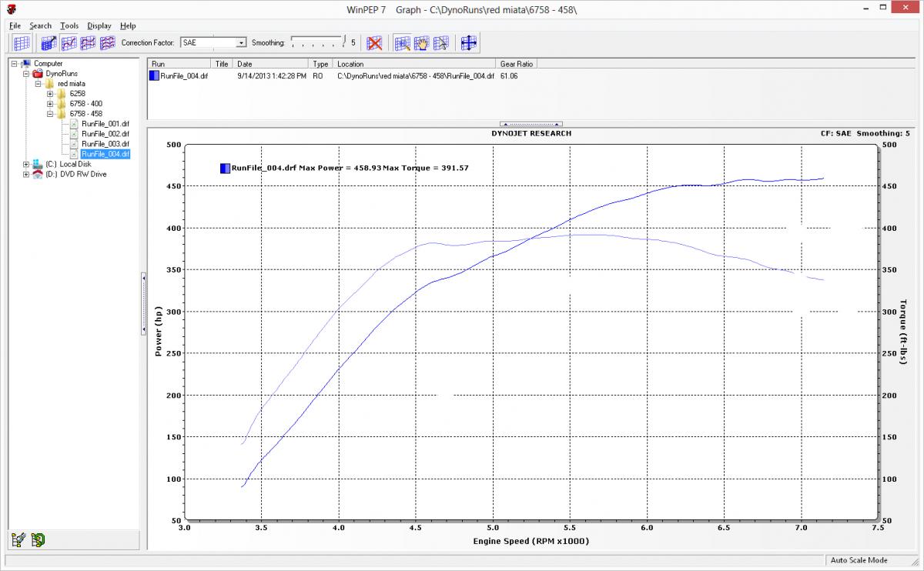Image resolution: width=924 pixels, height=571 pixels.
Task: Open the Correction Factor dropdown
Action: pyautogui.click(x=241, y=43)
